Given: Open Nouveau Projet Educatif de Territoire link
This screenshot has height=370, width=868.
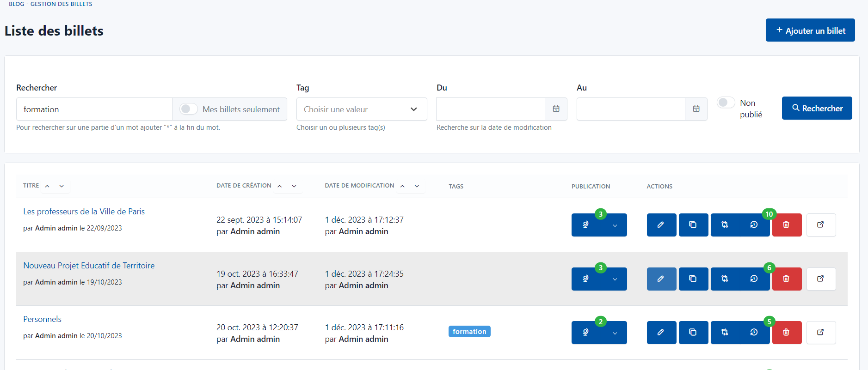Looking at the screenshot, I should (89, 266).
